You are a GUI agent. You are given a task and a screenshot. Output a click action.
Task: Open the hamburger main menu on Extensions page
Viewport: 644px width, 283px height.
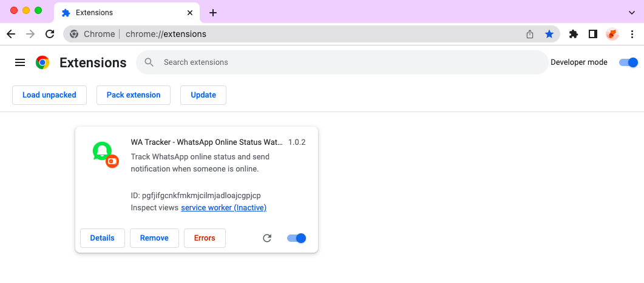coord(20,62)
